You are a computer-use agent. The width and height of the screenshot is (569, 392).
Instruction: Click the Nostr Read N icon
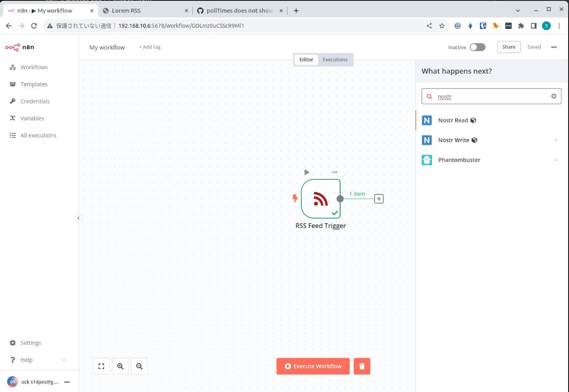click(x=427, y=120)
